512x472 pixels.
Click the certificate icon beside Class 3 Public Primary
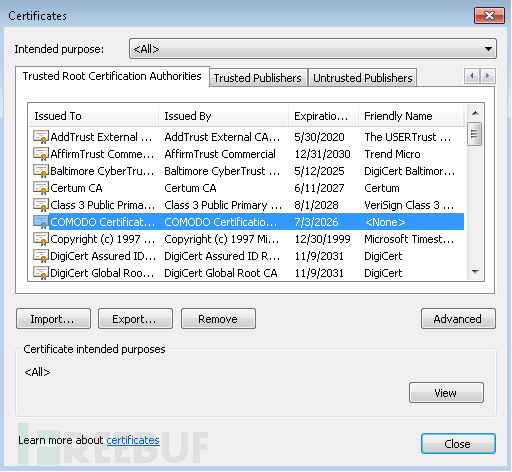coord(41,205)
